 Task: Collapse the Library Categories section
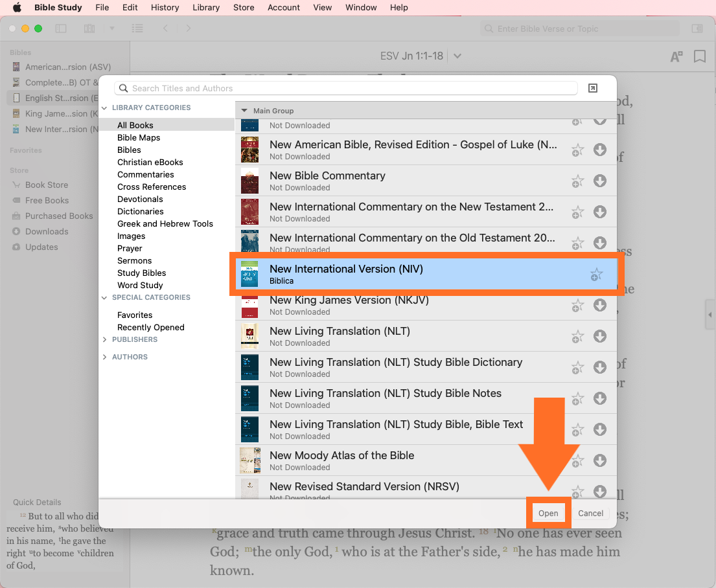pos(104,107)
